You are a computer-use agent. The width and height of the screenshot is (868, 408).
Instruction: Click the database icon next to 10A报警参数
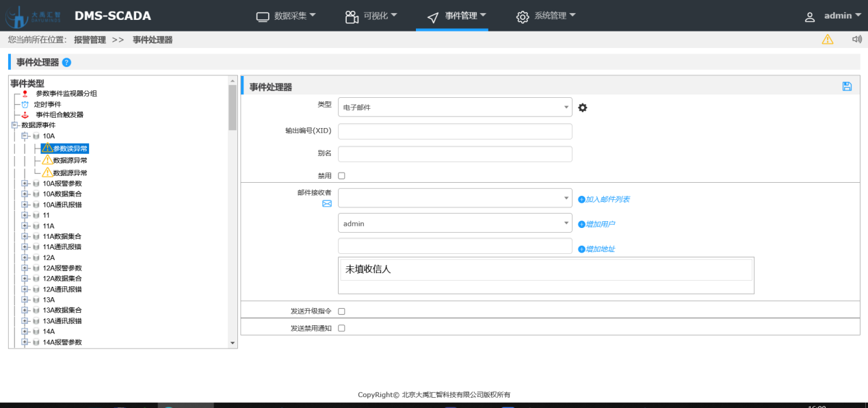(x=36, y=183)
